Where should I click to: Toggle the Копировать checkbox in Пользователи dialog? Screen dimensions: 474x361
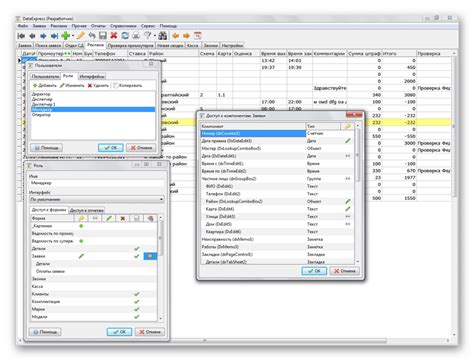coord(116,86)
